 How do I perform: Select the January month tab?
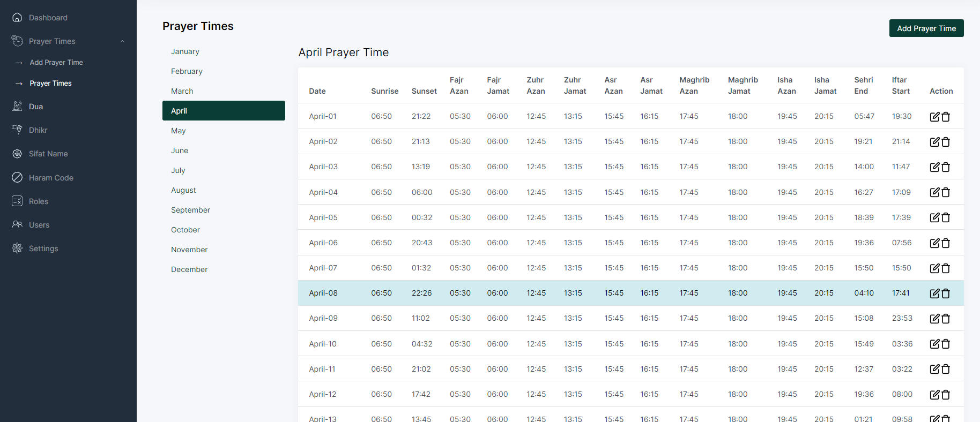point(224,51)
